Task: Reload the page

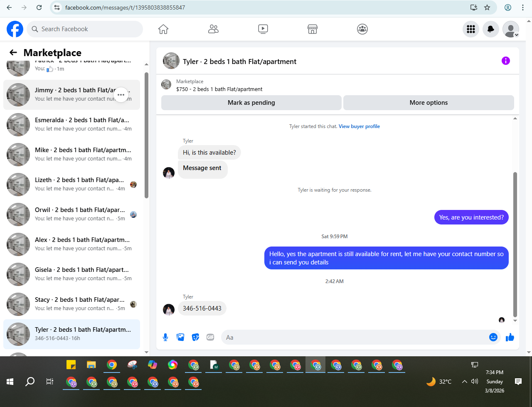Action: 39,7
